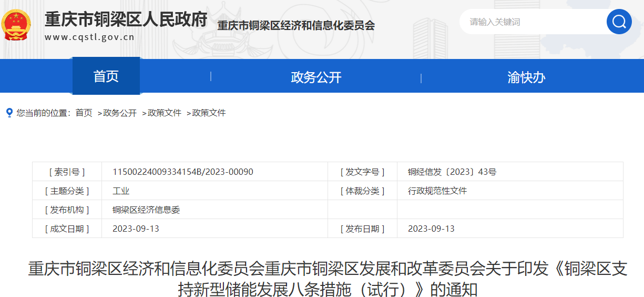Image resolution: width=644 pixels, height=297 pixels.
Task: Click the 铜梁区经济信息委 publisher value
Action: coord(146,210)
